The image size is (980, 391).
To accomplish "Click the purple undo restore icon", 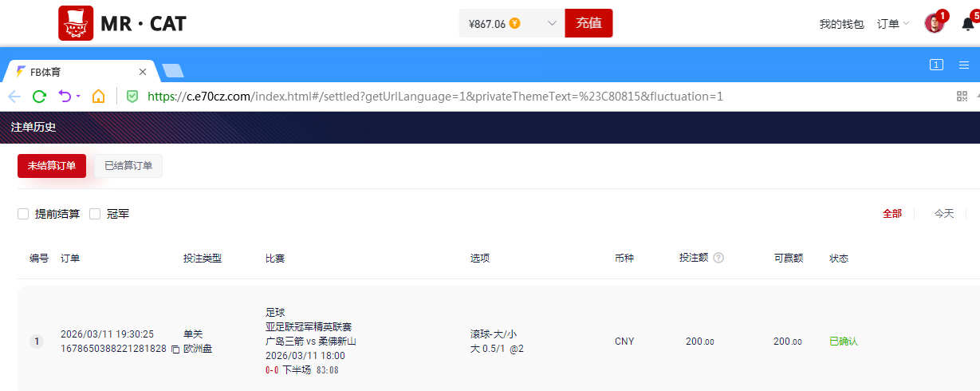I will tap(65, 97).
